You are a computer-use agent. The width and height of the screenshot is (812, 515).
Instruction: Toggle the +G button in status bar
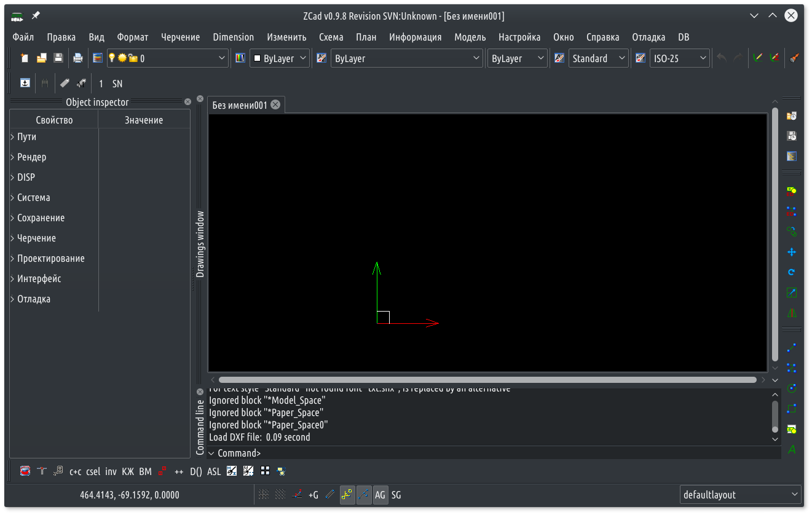313,495
